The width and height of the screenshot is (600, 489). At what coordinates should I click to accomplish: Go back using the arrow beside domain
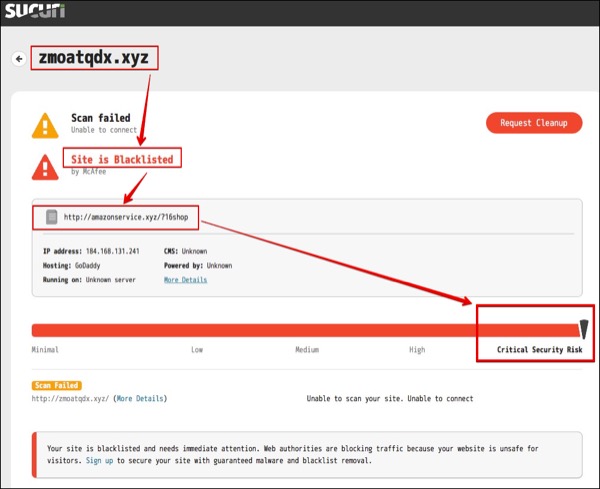coord(19,59)
